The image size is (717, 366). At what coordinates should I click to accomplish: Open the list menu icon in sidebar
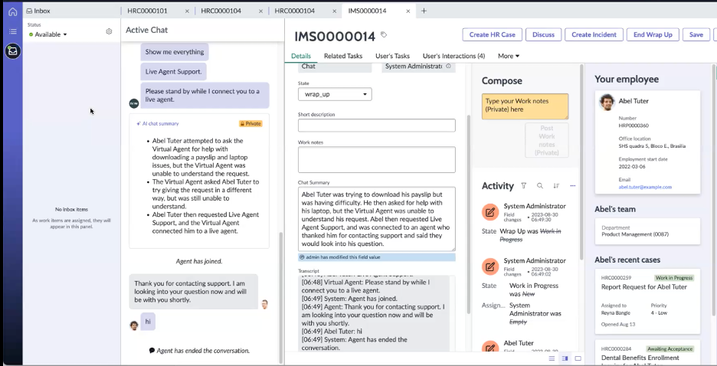(13, 32)
